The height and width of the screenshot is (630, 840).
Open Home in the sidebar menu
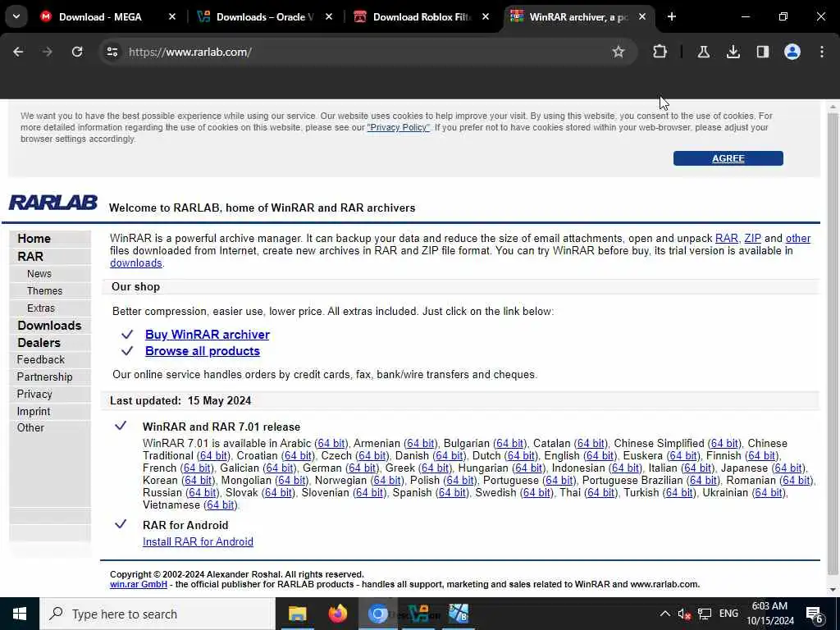[34, 239]
